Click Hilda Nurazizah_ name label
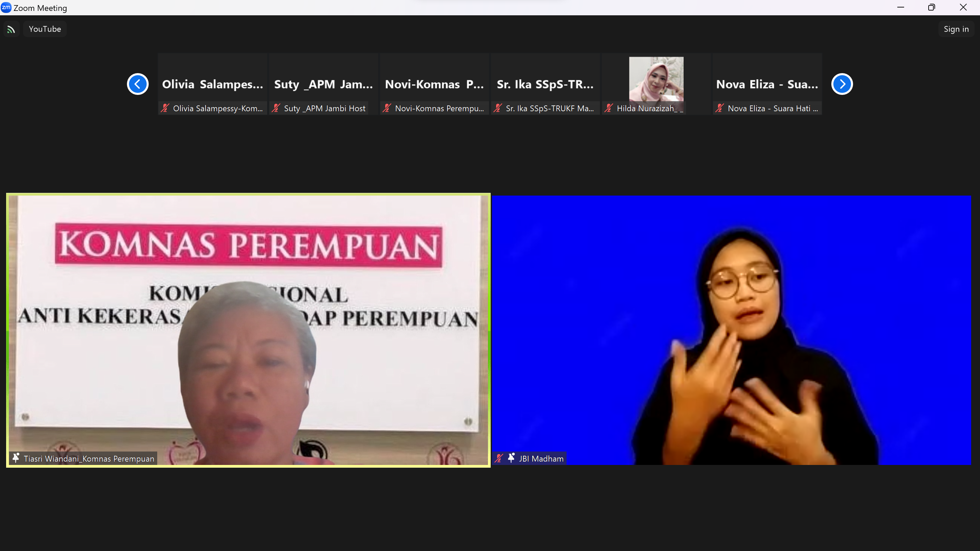The image size is (980, 551). [650, 109]
